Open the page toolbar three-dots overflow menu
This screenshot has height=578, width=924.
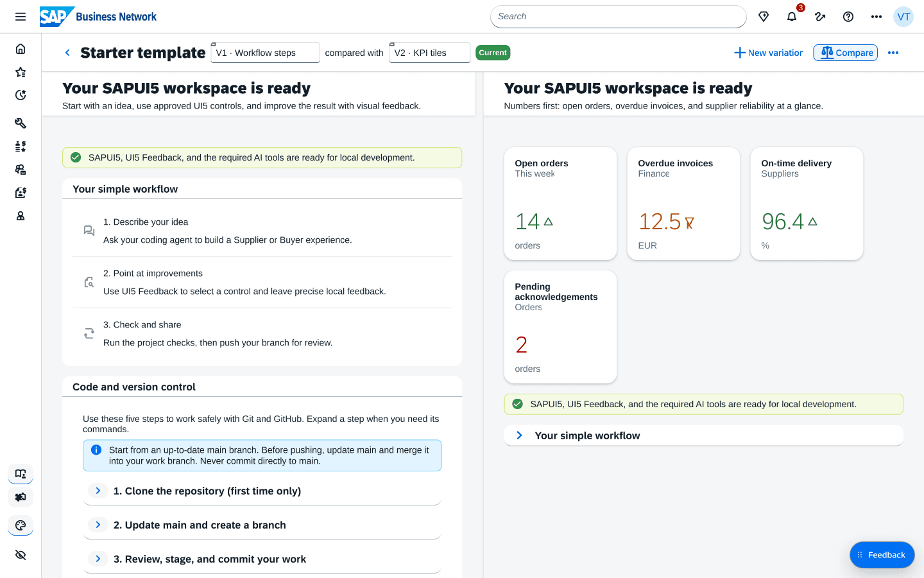tap(893, 53)
